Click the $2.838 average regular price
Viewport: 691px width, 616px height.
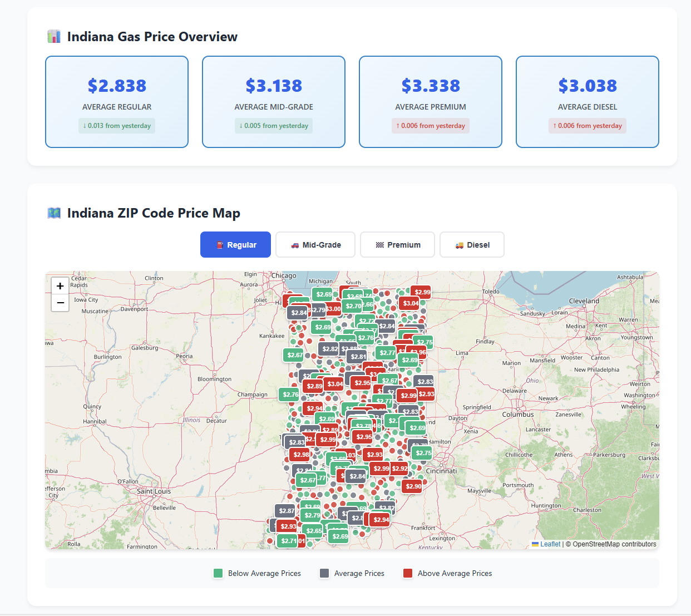point(117,86)
